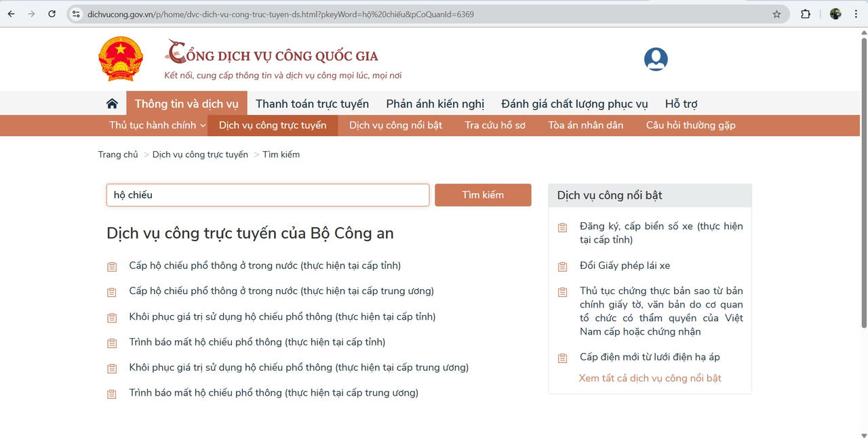Image resolution: width=868 pixels, height=439 pixels.
Task: Reload the page with the browser refresh icon
Action: click(52, 14)
